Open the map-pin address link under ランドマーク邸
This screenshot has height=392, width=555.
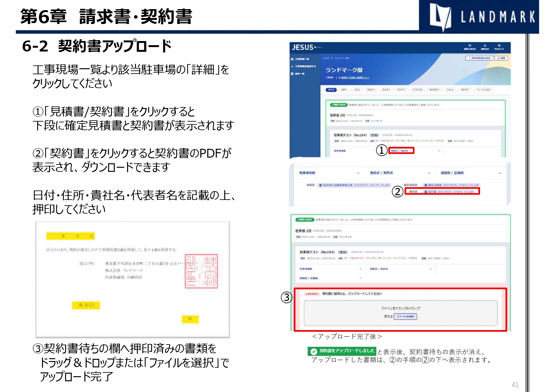(x=354, y=78)
